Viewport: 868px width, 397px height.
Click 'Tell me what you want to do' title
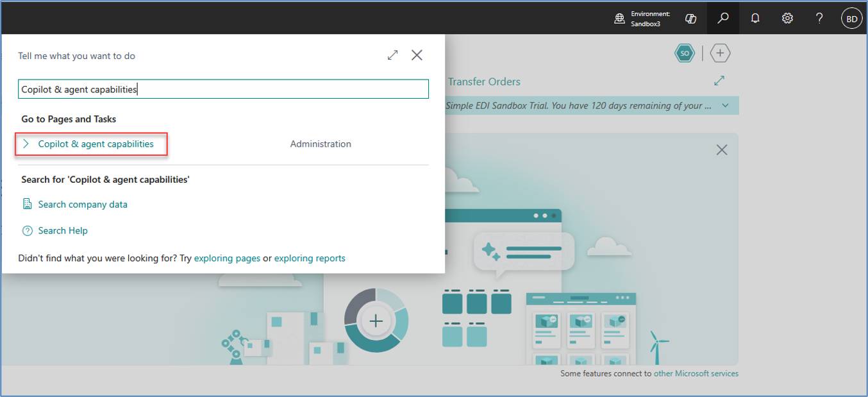pos(76,56)
